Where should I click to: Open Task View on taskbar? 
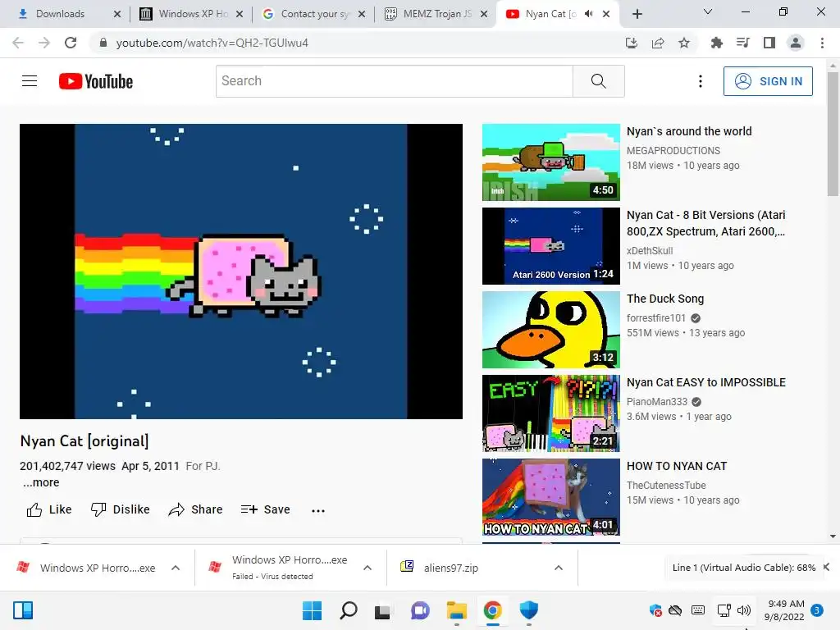[382, 610]
